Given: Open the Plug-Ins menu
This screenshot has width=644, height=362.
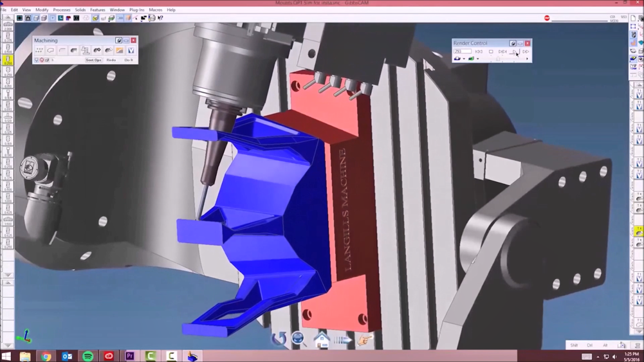Looking at the screenshot, I should [x=136, y=10].
